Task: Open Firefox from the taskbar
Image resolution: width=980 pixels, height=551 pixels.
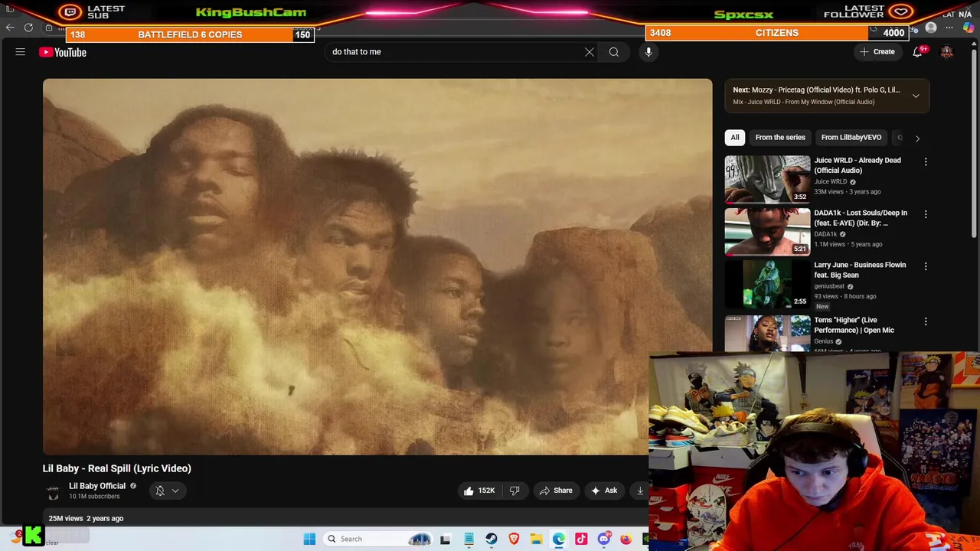Action: (x=626, y=539)
